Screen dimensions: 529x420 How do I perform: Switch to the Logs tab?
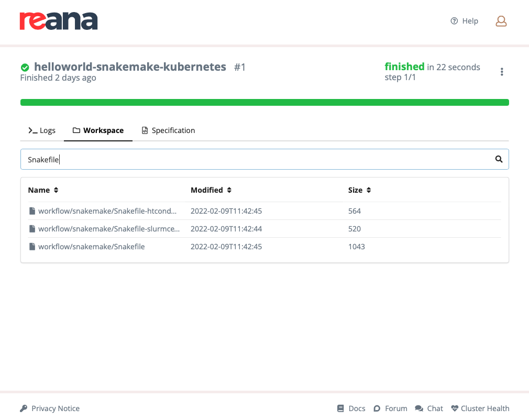tap(48, 130)
